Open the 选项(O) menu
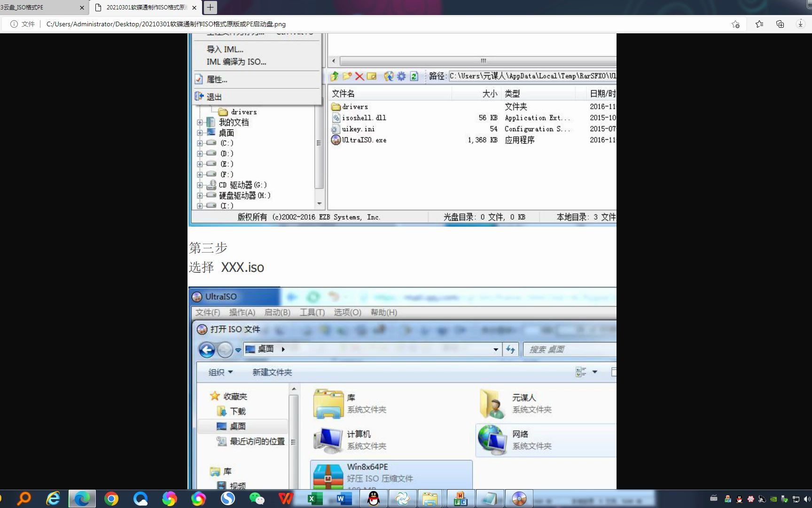The width and height of the screenshot is (812, 508). tap(347, 312)
